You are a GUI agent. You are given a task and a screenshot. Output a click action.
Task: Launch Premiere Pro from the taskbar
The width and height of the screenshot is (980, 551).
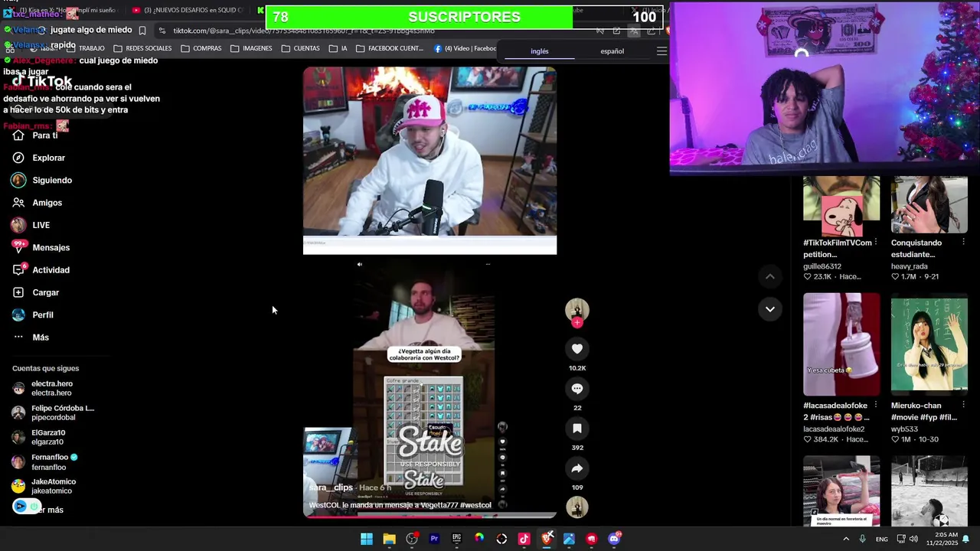point(434,539)
